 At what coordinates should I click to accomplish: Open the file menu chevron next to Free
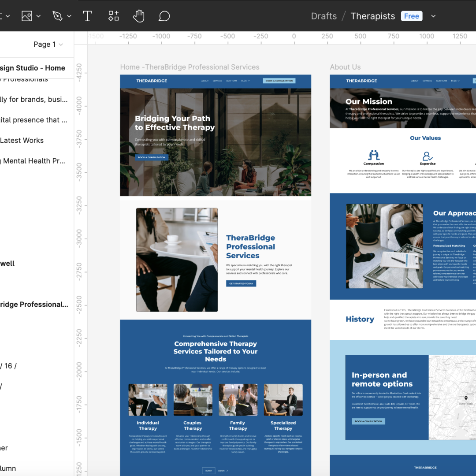click(434, 16)
